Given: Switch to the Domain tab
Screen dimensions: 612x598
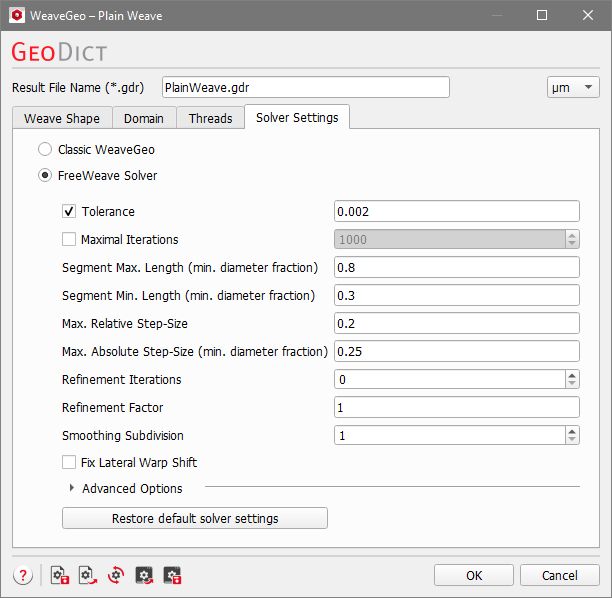Looking at the screenshot, I should (144, 118).
